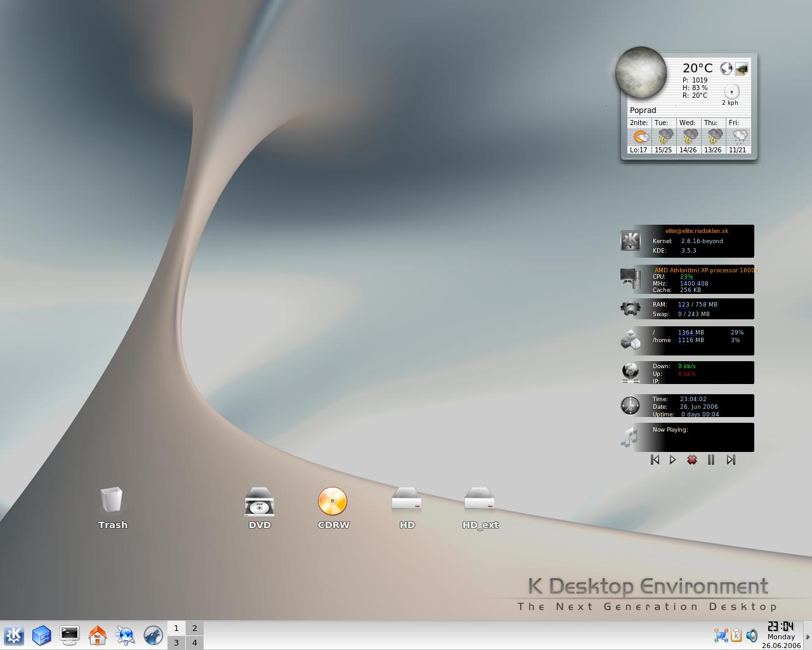Click the Poprad location label

[643, 110]
